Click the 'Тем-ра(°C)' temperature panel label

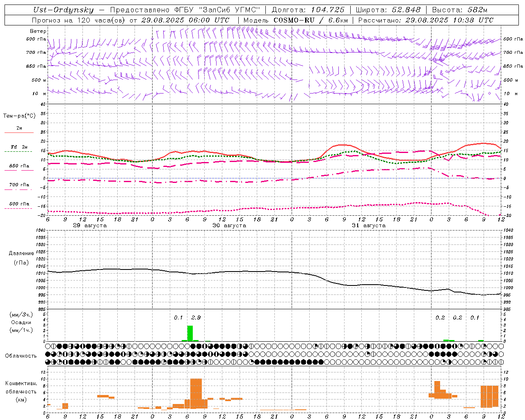[x=19, y=116]
